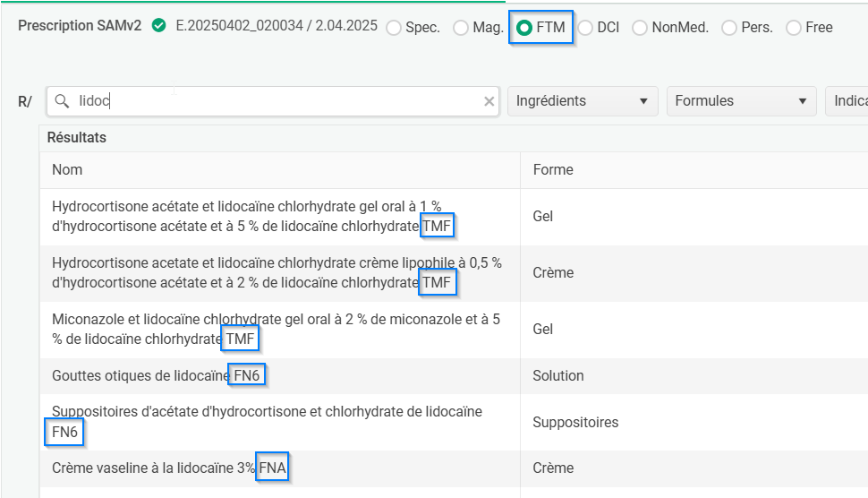Viewport: 868px width, 498px height.
Task: Click the green SAMv2 validation checkmark
Action: [x=158, y=27]
